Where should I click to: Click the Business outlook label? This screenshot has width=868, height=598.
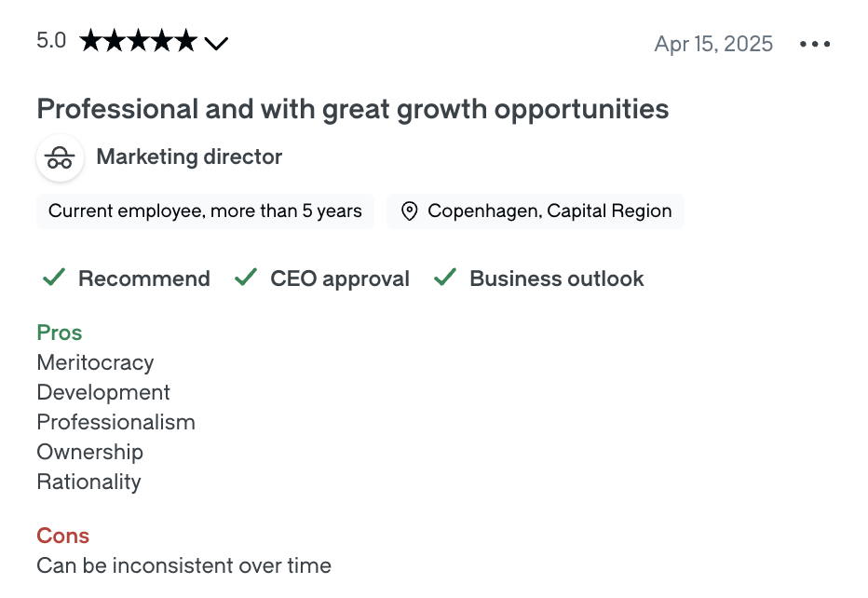(x=557, y=279)
